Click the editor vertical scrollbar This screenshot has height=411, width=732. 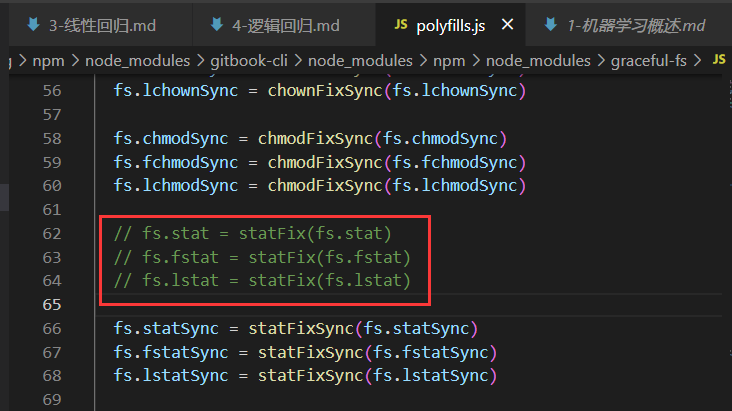pos(729,234)
